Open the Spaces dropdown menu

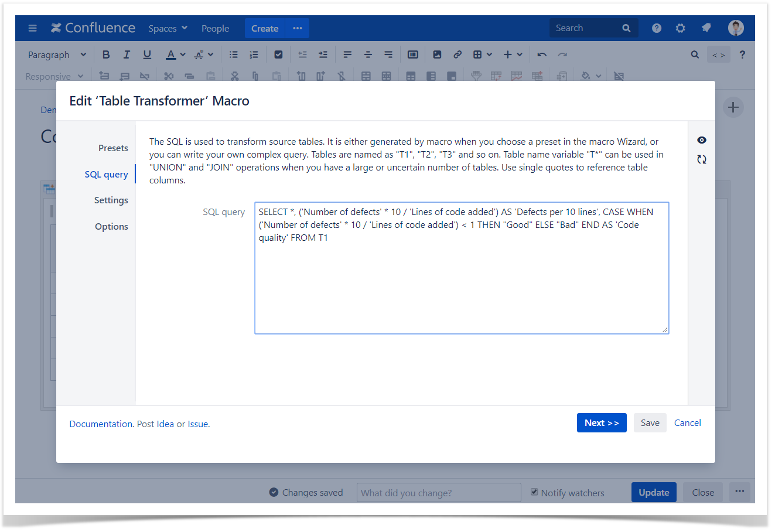point(168,28)
